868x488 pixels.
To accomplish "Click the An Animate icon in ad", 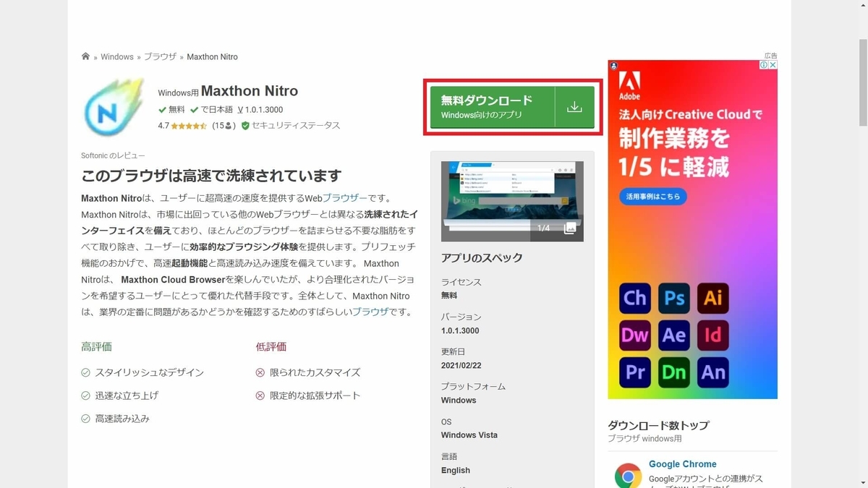I will point(713,372).
